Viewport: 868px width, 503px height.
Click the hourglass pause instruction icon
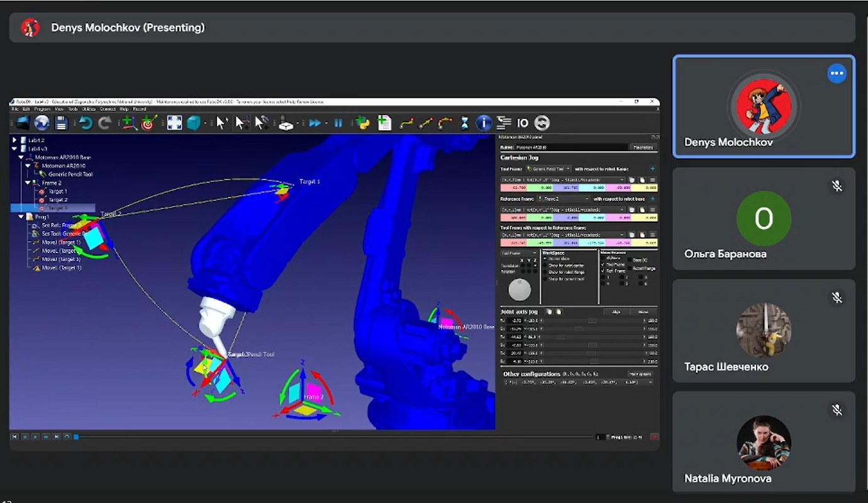tap(465, 123)
